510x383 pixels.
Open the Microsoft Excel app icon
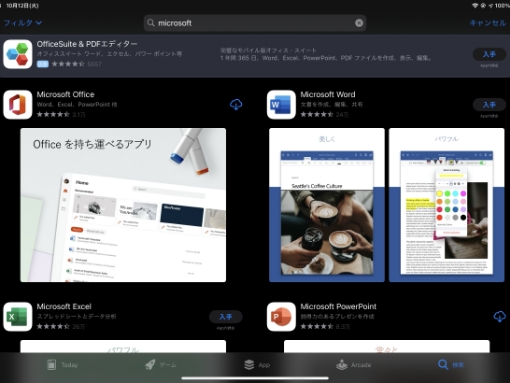[18, 317]
